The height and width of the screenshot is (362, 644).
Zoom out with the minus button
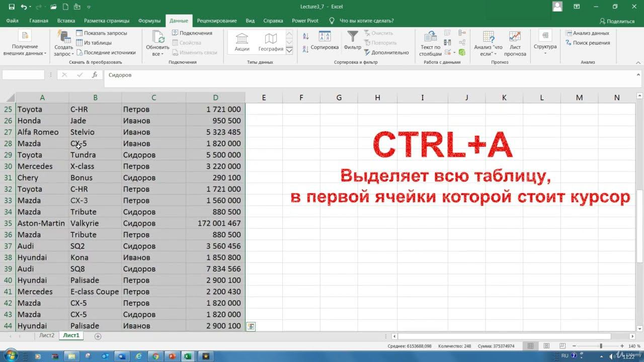point(574,346)
